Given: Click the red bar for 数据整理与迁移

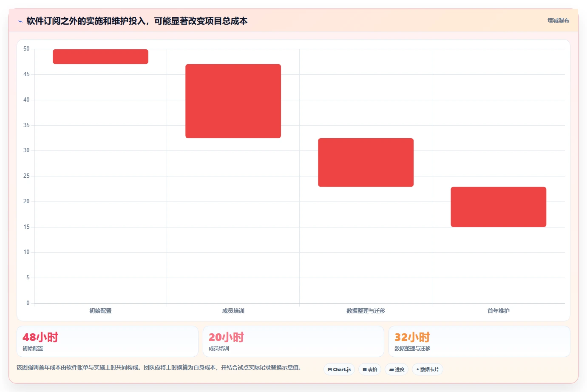Looking at the screenshot, I should pyautogui.click(x=366, y=162).
